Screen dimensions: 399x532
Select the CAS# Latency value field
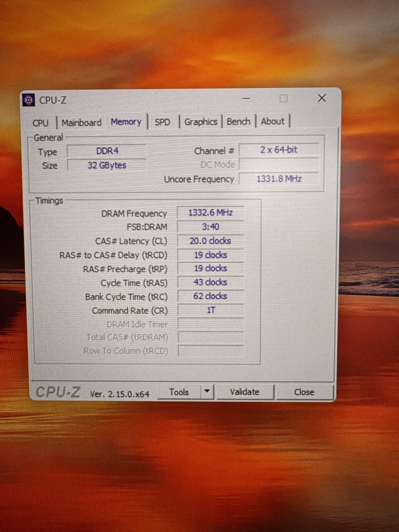point(210,241)
